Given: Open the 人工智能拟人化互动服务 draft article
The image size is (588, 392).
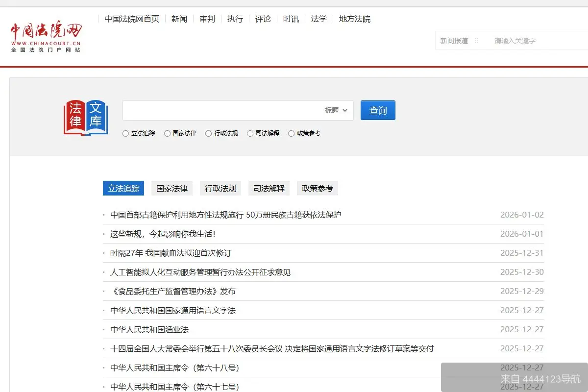Looking at the screenshot, I should click(201, 272).
